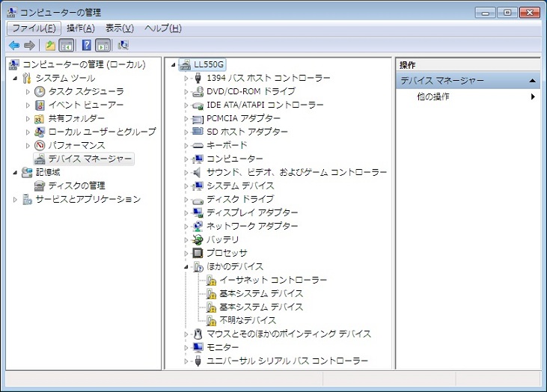Viewport: 547px width, 392px height.
Task: Click the パフォーマンス icon
Action: coord(40,145)
